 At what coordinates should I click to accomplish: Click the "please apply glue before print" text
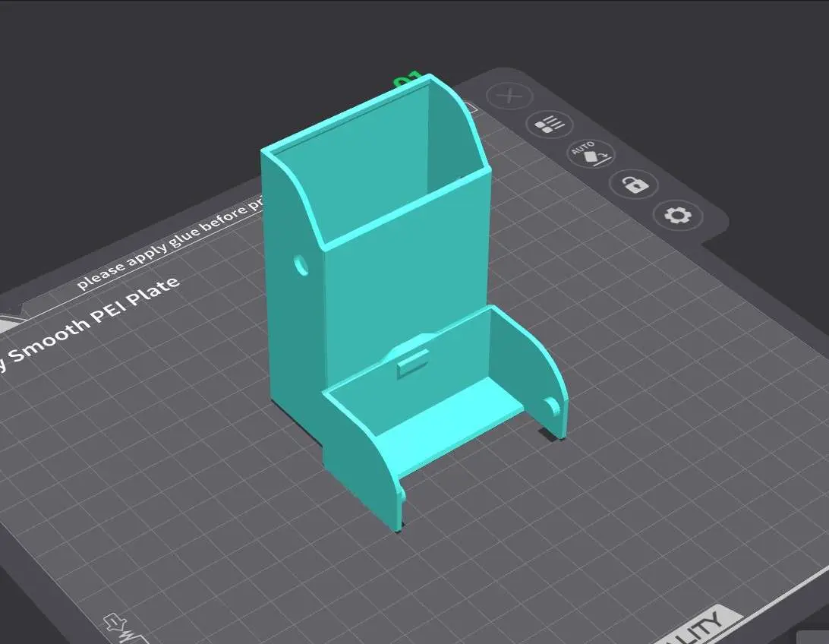pos(170,244)
